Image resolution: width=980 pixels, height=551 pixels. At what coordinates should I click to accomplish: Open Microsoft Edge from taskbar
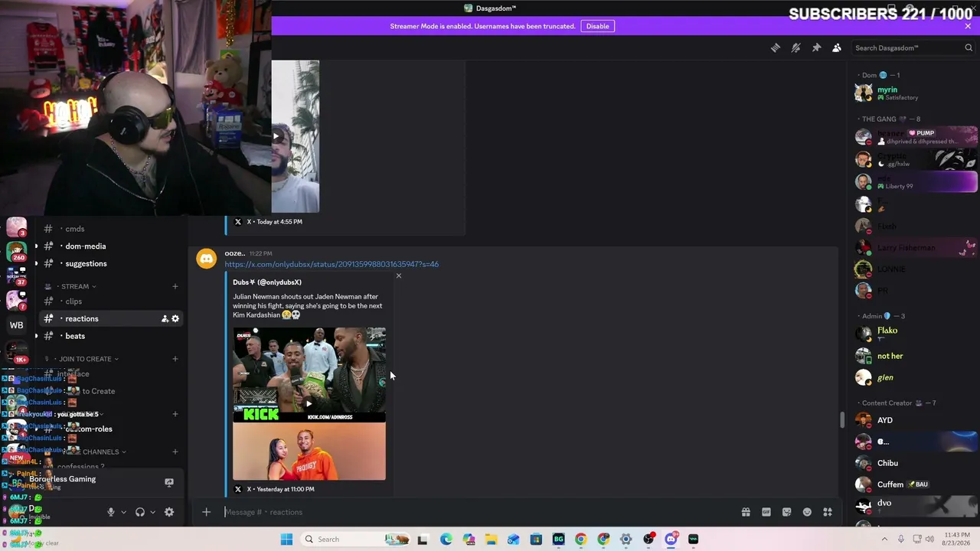click(446, 540)
